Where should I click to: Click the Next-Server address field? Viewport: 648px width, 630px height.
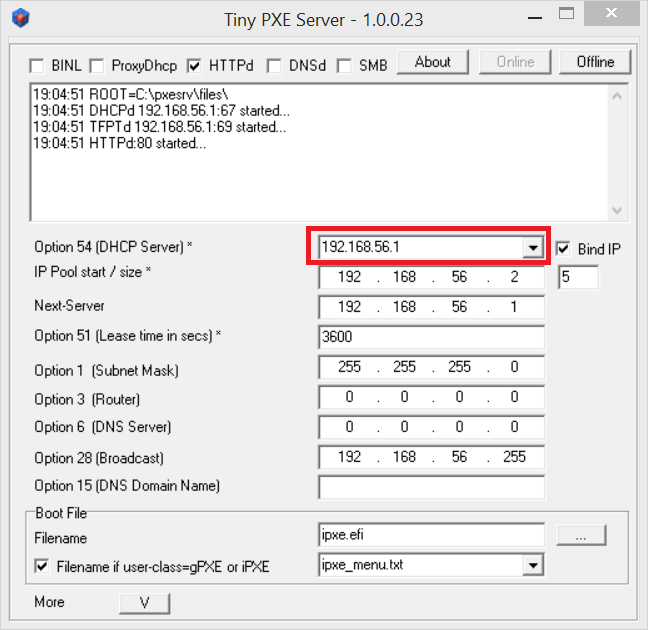431,307
